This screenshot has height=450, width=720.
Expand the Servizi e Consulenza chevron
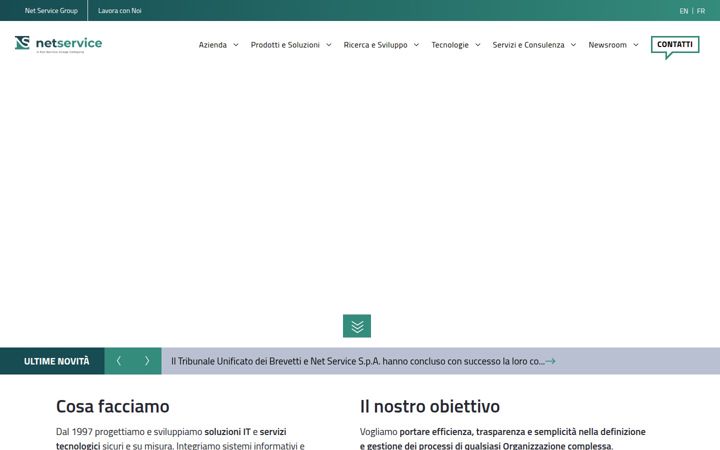[x=574, y=45]
